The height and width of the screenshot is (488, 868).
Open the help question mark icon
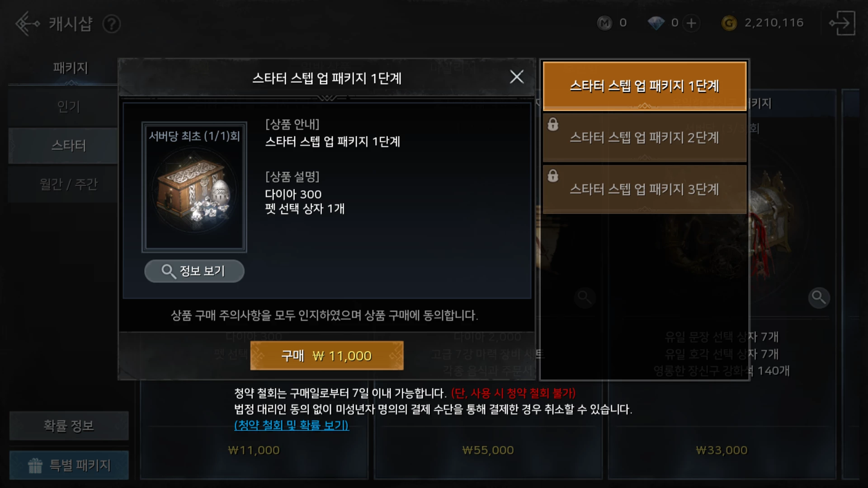click(111, 24)
